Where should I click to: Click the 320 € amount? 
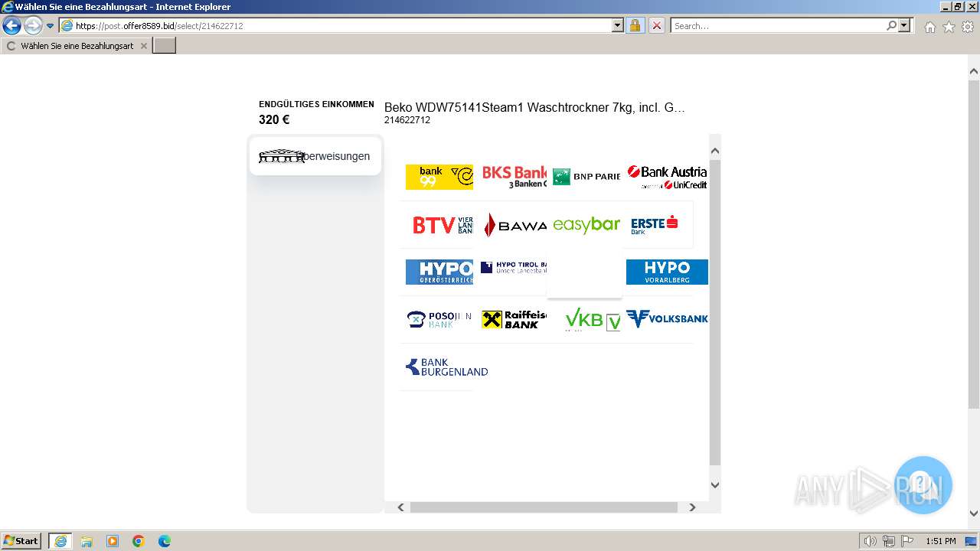coord(274,119)
